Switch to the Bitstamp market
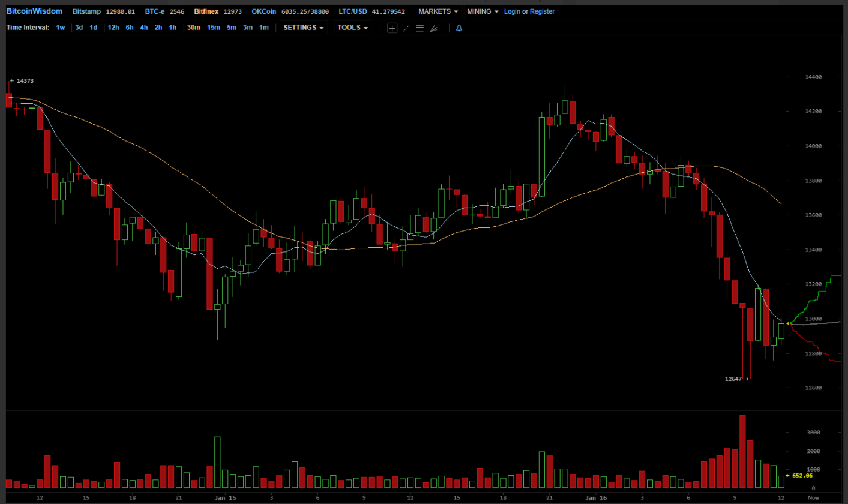 pos(86,11)
